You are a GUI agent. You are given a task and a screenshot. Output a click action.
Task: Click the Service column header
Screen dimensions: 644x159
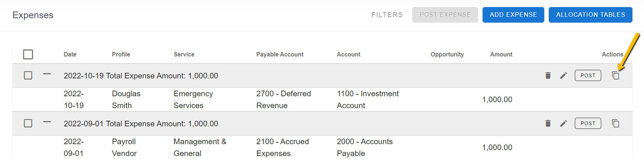tap(184, 54)
